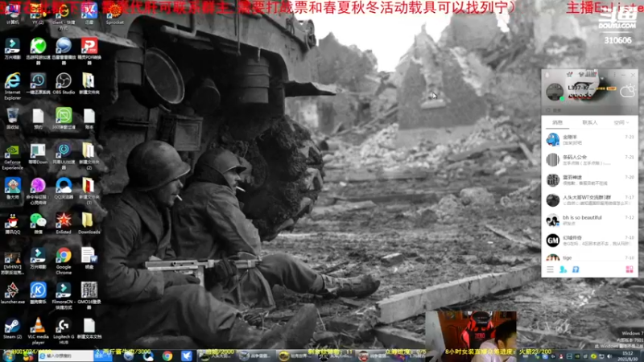Open Internet Explorer desktop icon
Image resolution: width=644 pixels, height=362 pixels.
[x=12, y=85]
